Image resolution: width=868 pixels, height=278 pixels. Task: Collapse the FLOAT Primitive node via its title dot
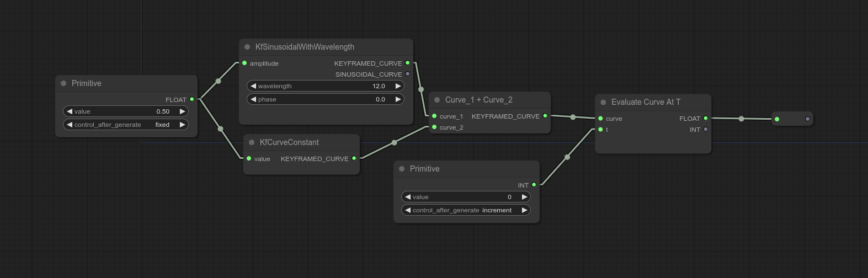coord(63,83)
